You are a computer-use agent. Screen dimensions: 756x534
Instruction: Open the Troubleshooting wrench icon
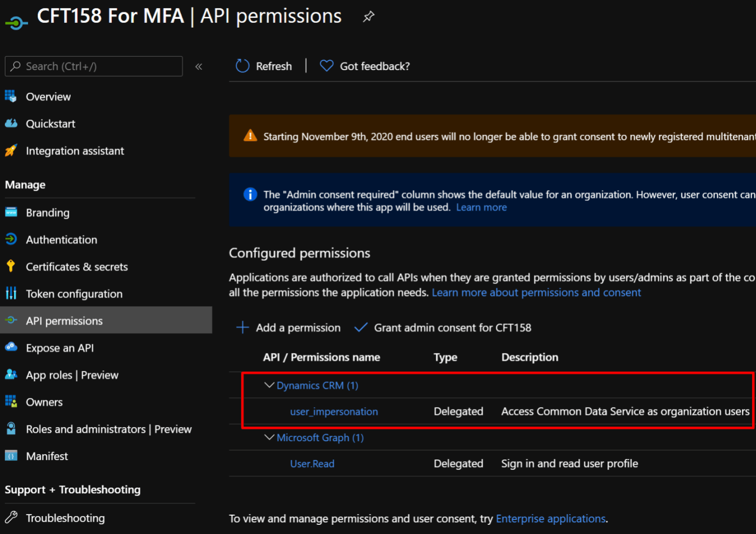(11, 517)
